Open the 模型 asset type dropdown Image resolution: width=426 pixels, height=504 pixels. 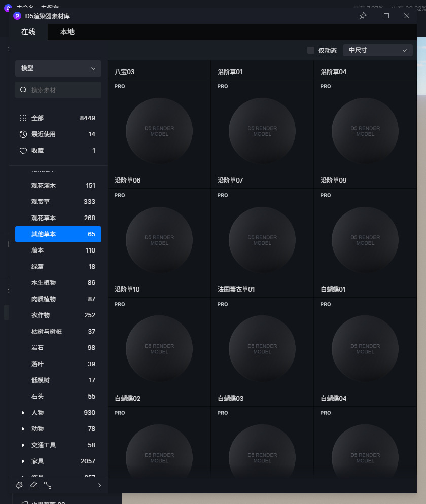[x=58, y=68]
